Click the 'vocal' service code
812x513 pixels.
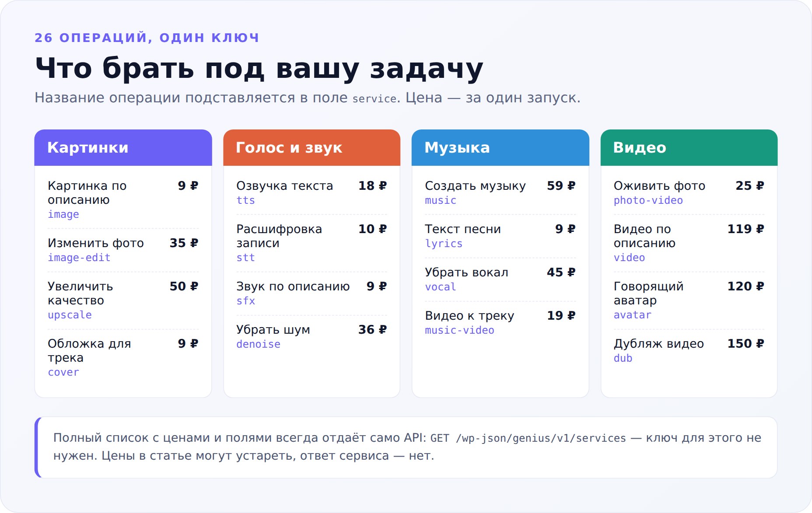[441, 287]
